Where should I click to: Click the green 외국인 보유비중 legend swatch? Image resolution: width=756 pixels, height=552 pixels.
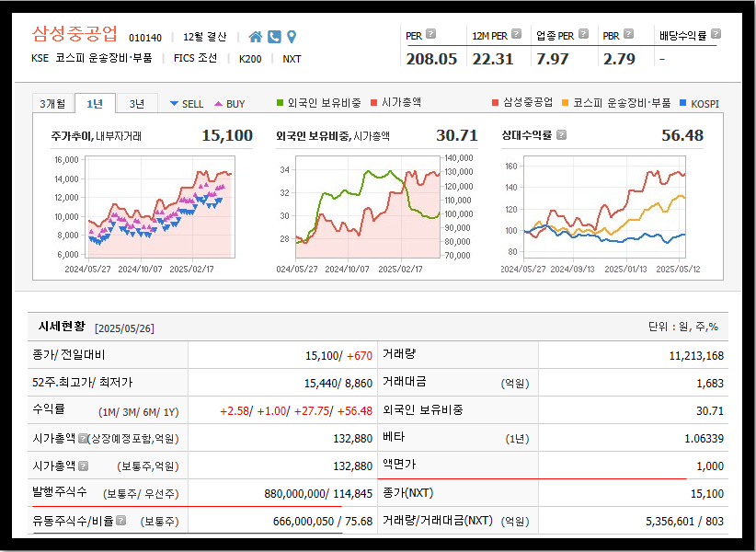coord(280,102)
